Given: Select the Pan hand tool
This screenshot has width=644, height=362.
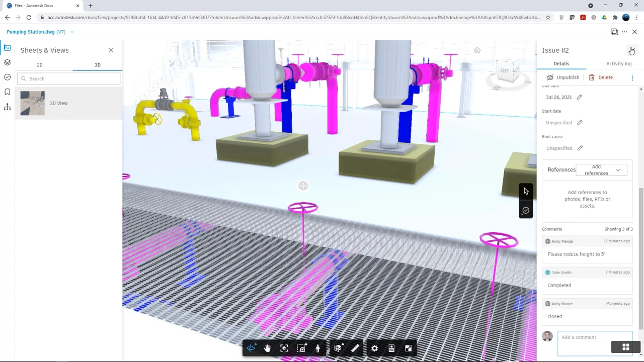Looking at the screenshot, I should coord(267,348).
